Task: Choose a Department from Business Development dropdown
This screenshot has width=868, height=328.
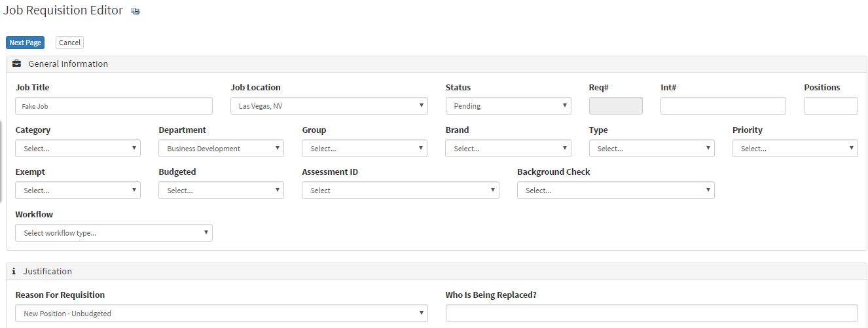Action: 221,149
